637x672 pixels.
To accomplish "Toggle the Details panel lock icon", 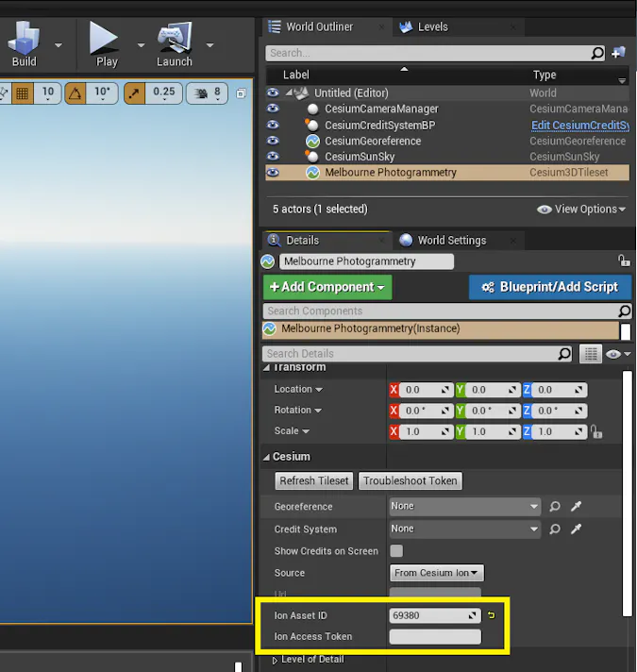I will click(624, 260).
